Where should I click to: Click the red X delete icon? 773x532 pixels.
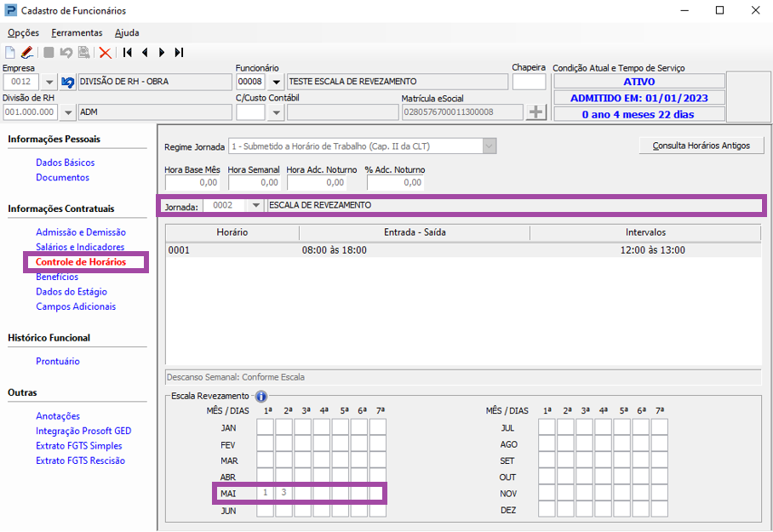(x=105, y=53)
